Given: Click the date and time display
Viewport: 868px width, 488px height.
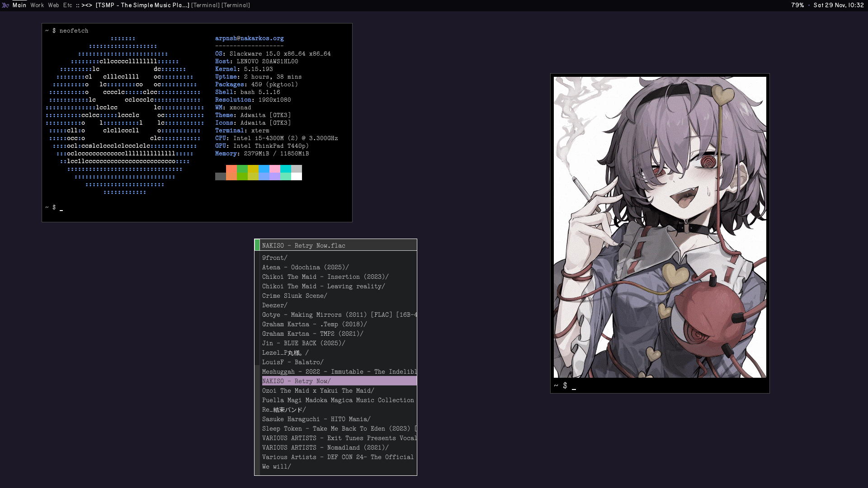Looking at the screenshot, I should coord(839,5).
